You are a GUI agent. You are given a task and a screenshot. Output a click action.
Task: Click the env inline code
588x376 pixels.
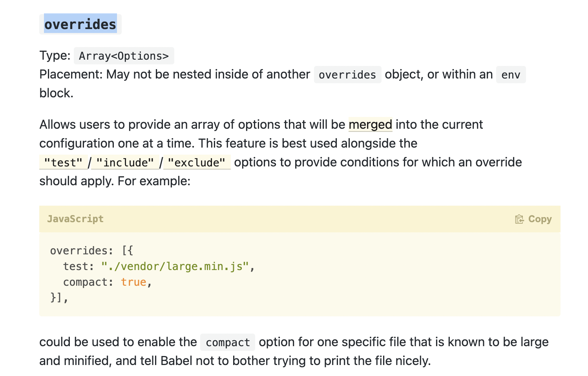point(511,75)
